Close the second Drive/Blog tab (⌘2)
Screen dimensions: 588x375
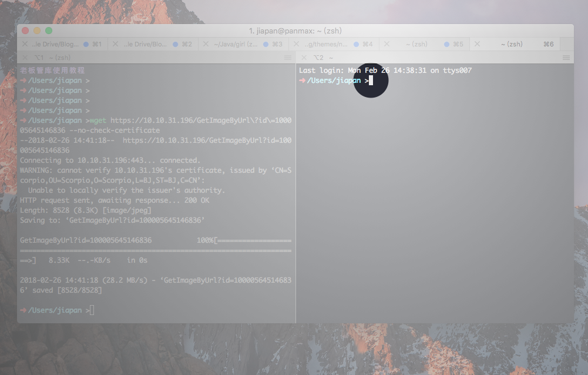click(115, 44)
